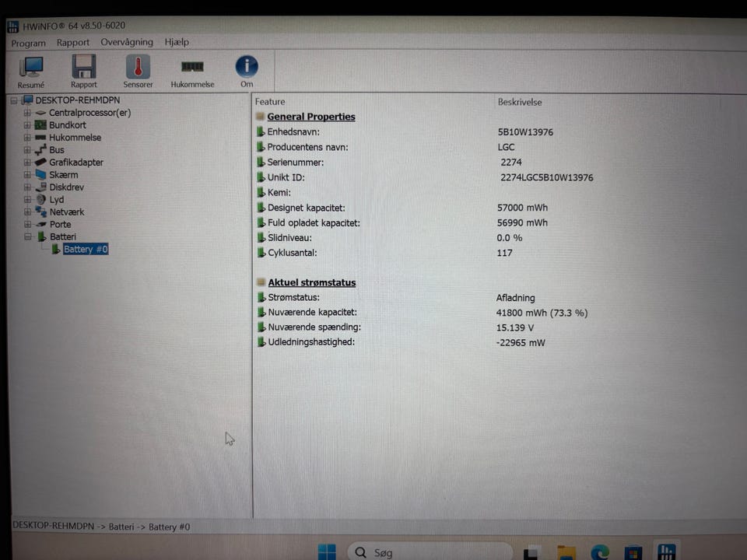Select Battery #0 in the tree
The height and width of the screenshot is (560, 747).
[86, 249]
